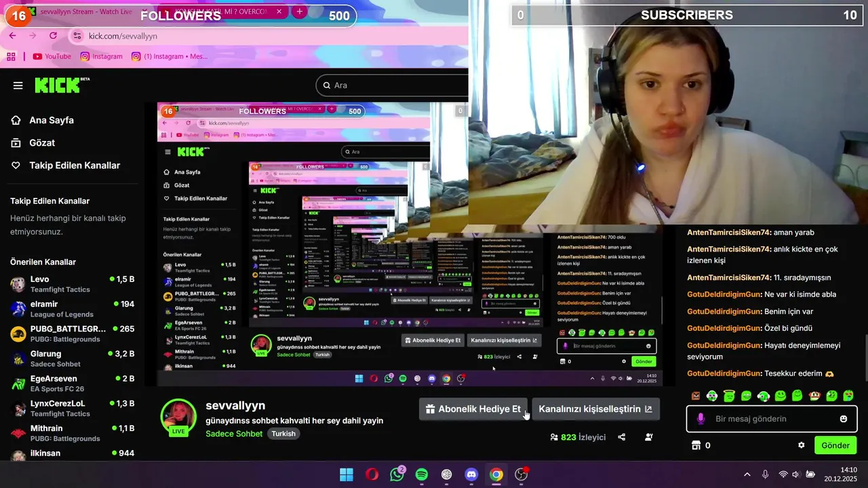Open the Windows Start menu
The width and height of the screenshot is (868, 488).
[x=346, y=474]
